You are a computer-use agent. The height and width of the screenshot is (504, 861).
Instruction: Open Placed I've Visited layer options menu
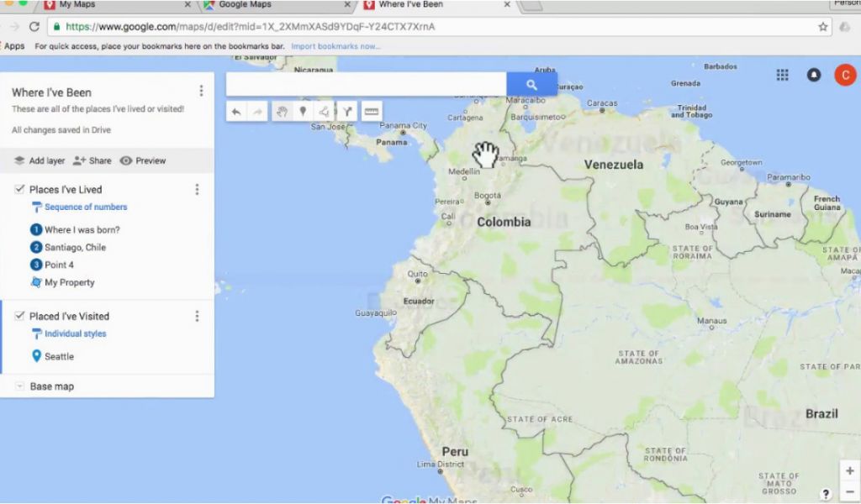point(197,317)
